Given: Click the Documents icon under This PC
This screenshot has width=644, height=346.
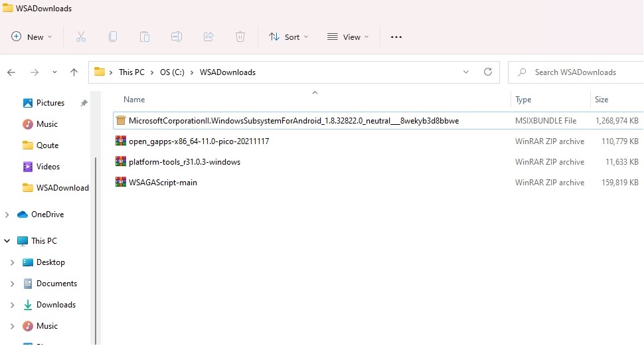Looking at the screenshot, I should pos(27,284).
